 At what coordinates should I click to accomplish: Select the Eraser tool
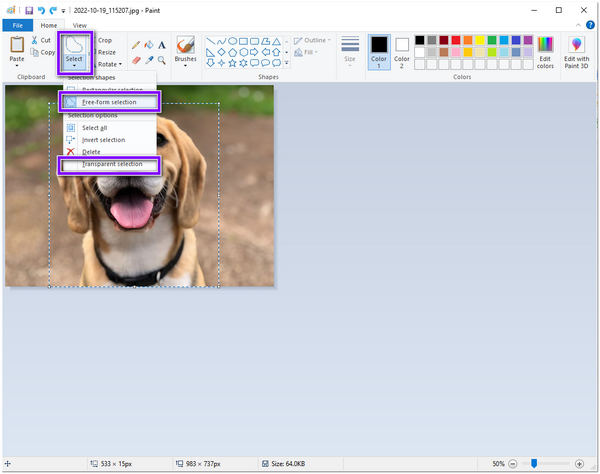point(136,60)
